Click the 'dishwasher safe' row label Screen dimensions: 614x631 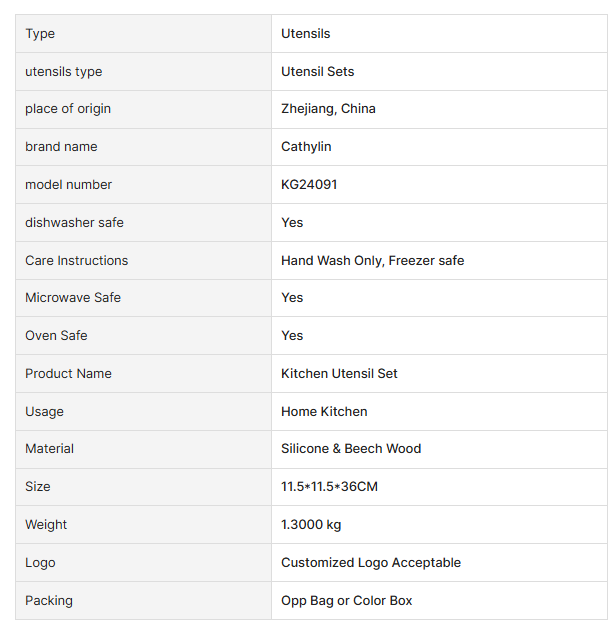(x=75, y=223)
